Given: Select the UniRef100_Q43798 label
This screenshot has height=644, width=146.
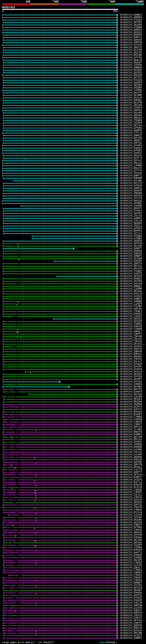Looking at the screenshot, I should click(x=131, y=50).
